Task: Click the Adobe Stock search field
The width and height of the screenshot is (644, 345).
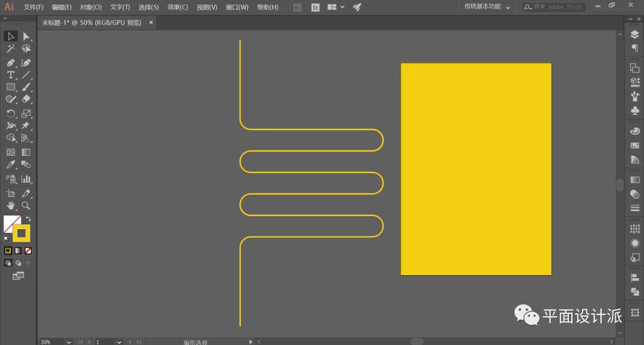Action: [x=558, y=7]
